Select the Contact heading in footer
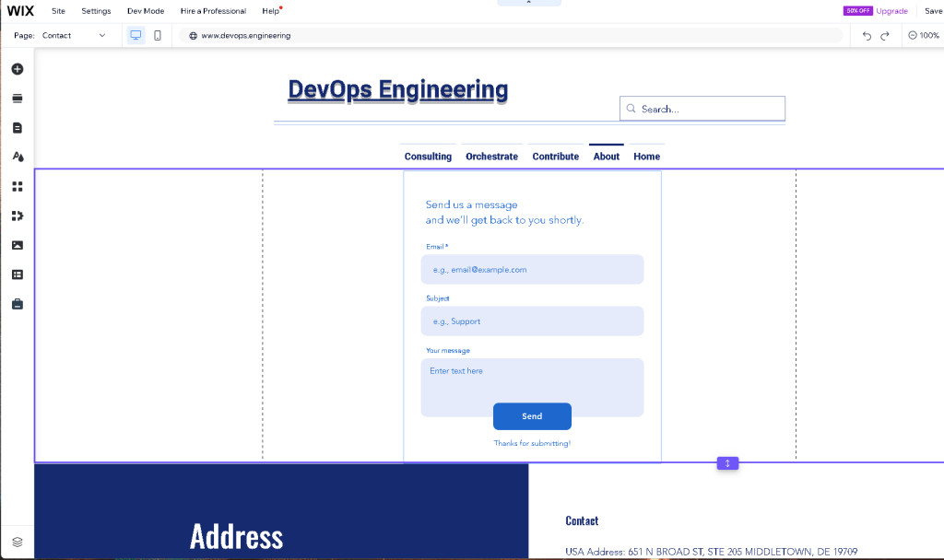The image size is (944, 560). (582, 521)
